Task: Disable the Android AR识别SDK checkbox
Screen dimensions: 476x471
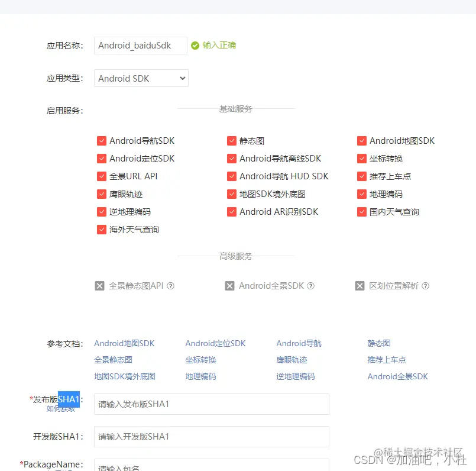Action: point(232,212)
